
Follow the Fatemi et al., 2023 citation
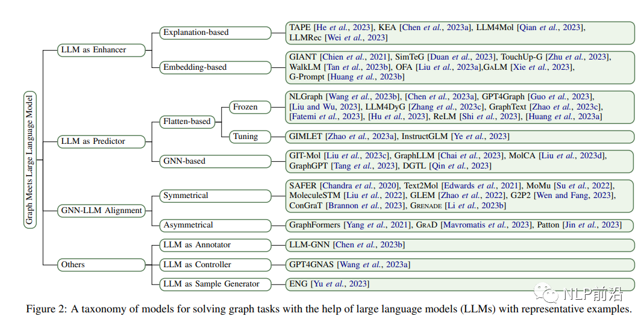coord(327,117)
